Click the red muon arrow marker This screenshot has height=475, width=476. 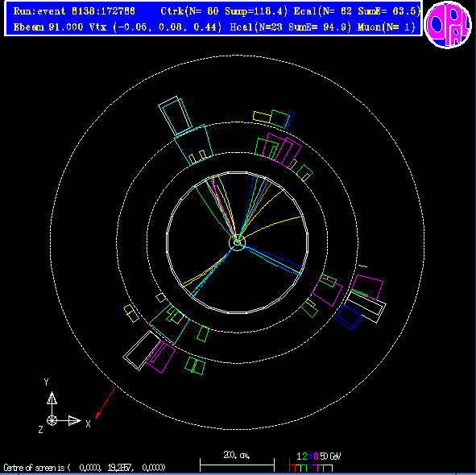105,403
